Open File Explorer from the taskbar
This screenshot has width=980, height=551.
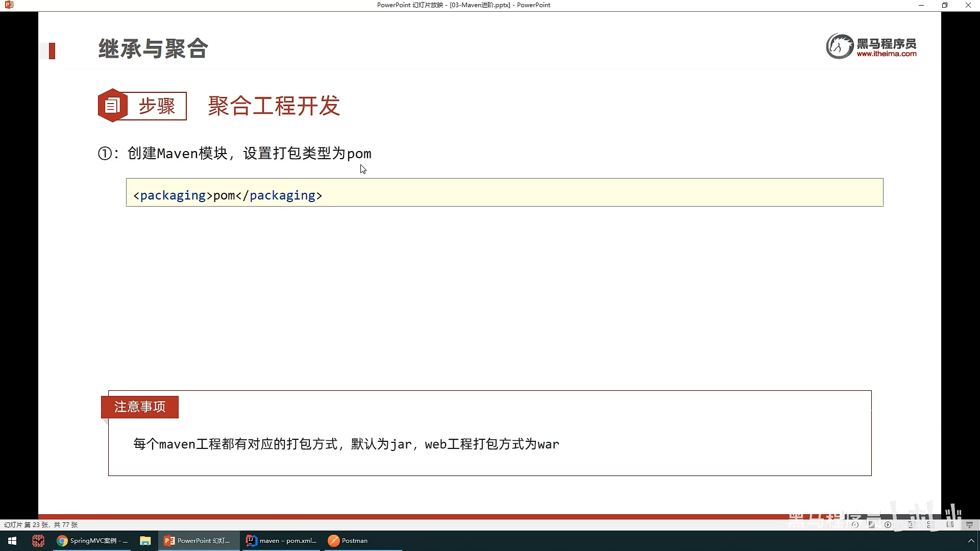point(145,541)
